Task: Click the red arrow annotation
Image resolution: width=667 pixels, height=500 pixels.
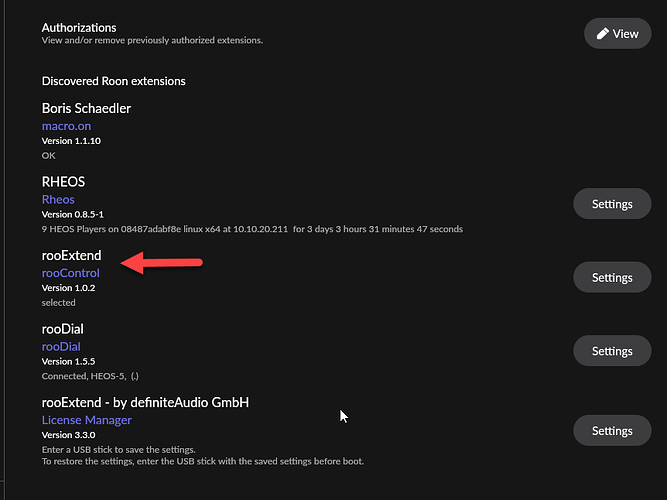Action: 162,263
